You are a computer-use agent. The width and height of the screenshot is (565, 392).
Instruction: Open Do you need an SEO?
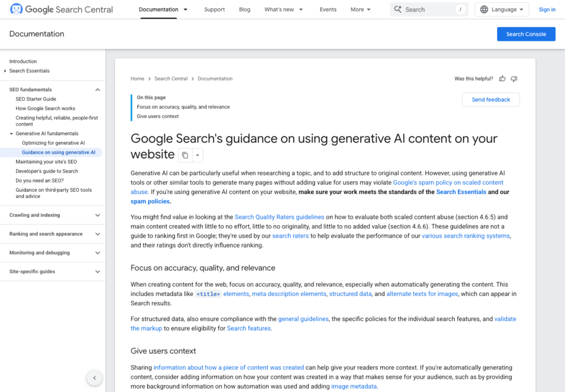(x=39, y=180)
